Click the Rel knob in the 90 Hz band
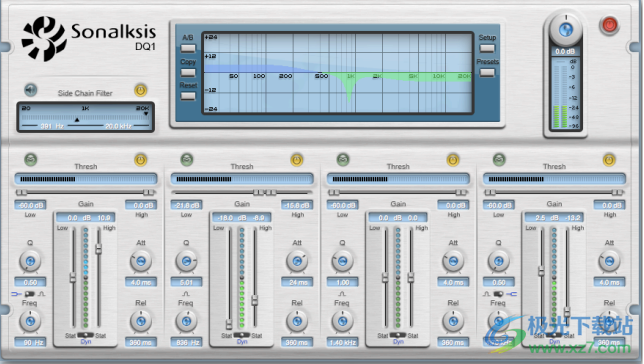644x364 pixels. coord(141,321)
